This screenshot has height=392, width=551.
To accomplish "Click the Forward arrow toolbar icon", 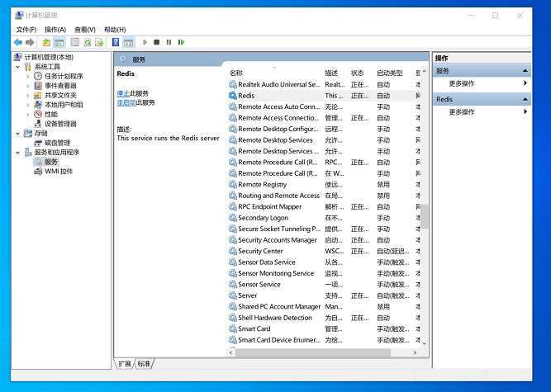I will (x=30, y=42).
